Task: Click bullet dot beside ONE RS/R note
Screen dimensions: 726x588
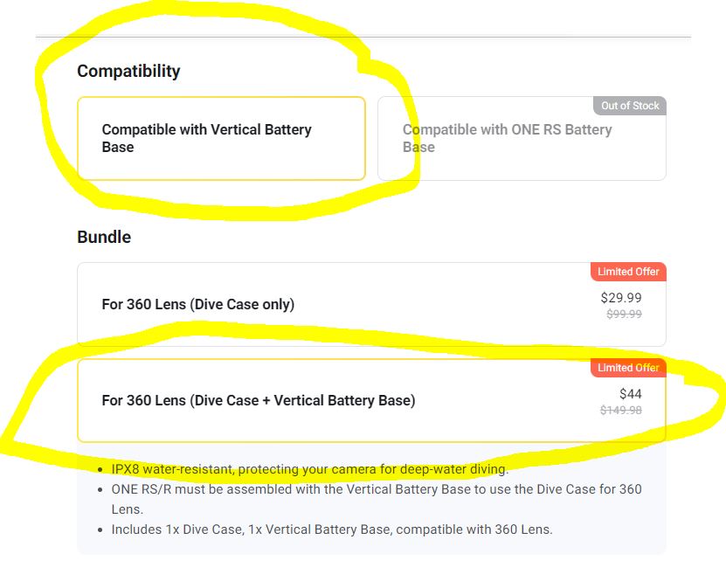Action: [x=100, y=490]
